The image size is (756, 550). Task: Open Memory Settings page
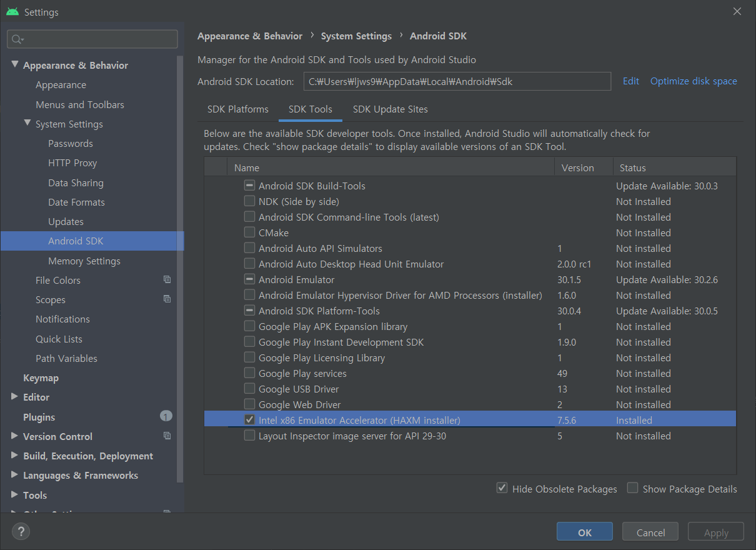tap(84, 261)
